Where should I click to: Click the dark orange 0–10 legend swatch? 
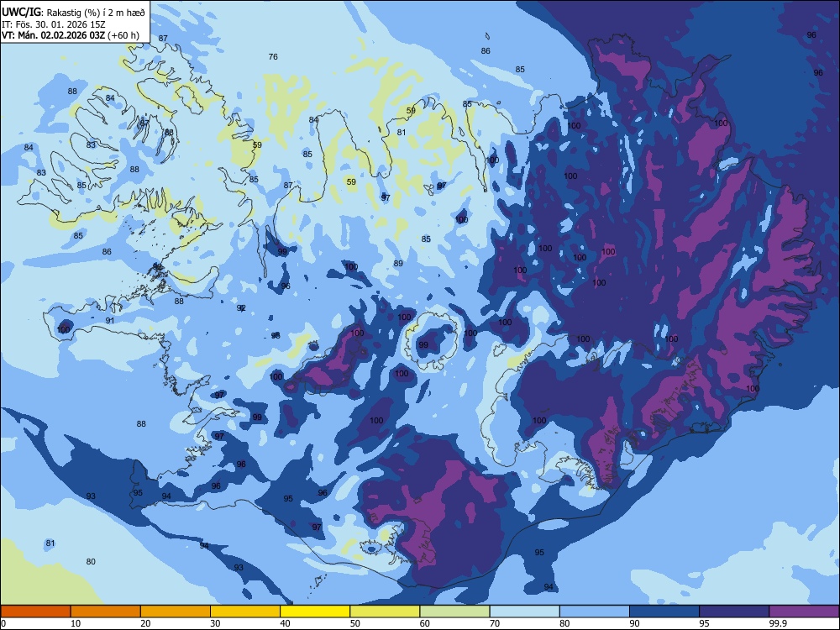pyautogui.click(x=35, y=612)
